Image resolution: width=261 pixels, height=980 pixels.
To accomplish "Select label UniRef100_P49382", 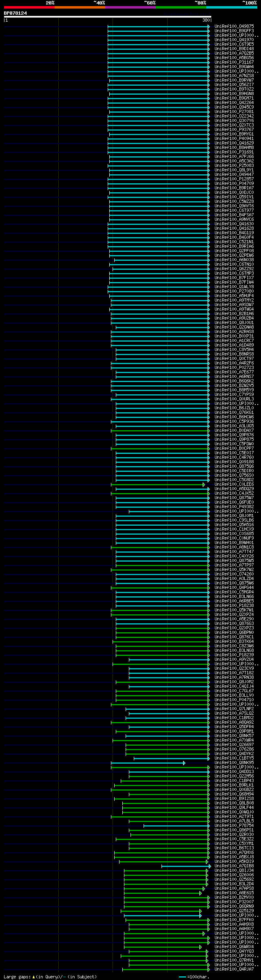I will coord(234,507).
